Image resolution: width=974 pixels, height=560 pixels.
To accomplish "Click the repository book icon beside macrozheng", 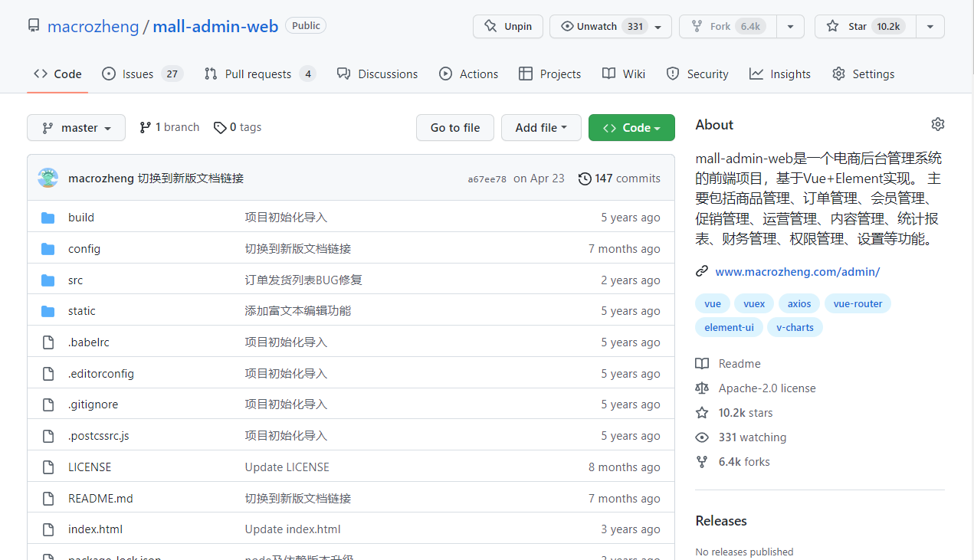I will 34,26.
